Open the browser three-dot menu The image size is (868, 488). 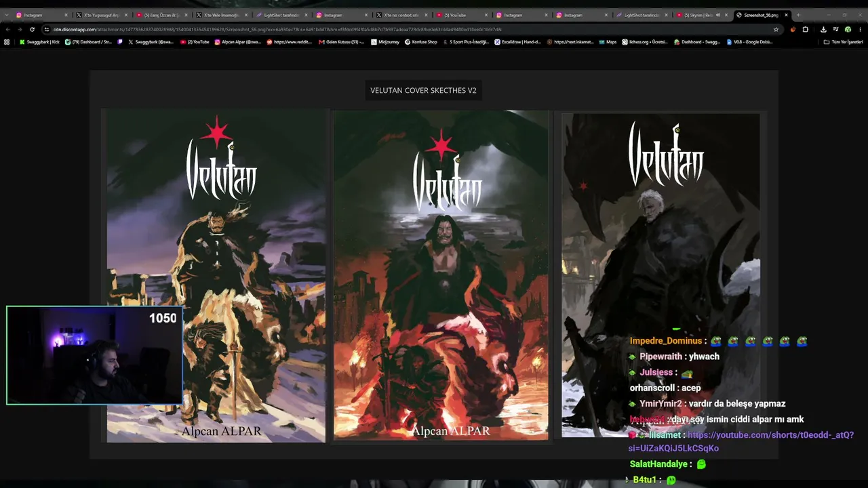(x=860, y=29)
